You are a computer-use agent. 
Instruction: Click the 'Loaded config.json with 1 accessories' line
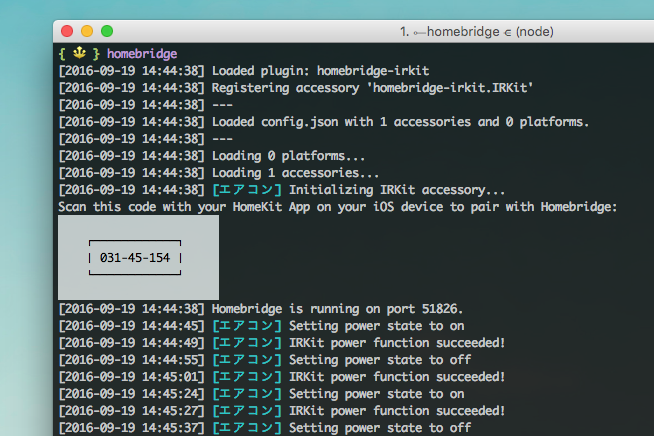tap(324, 122)
